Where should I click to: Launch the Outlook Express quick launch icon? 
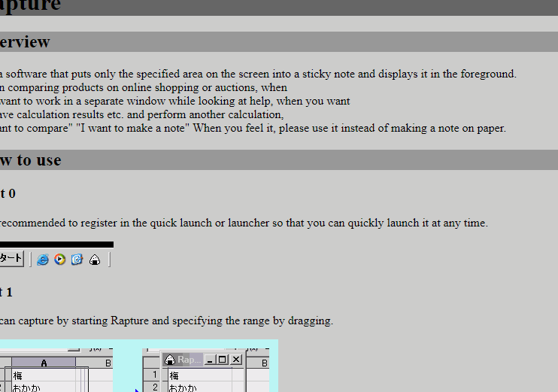[x=77, y=260]
